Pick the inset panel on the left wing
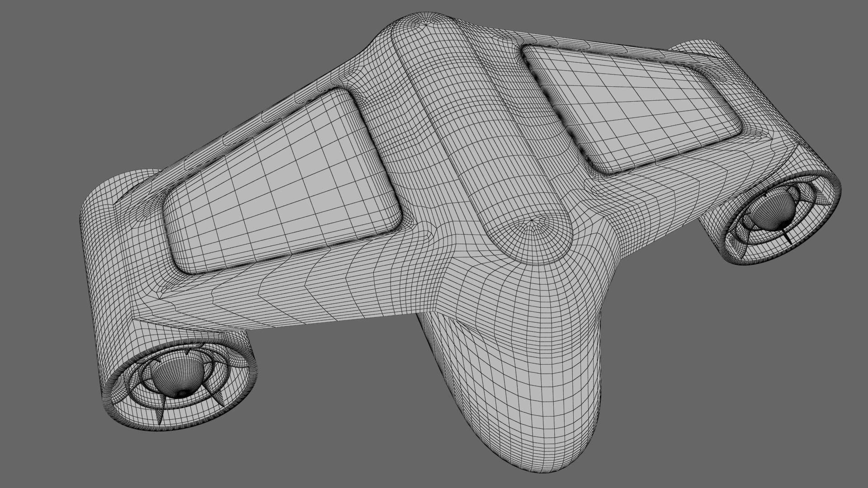 coord(283,181)
